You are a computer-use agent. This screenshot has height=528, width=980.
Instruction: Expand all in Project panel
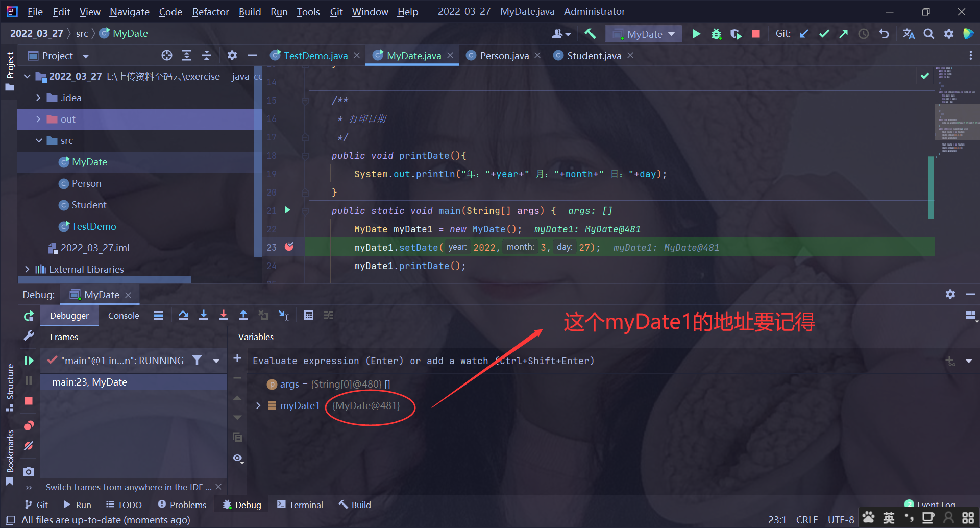point(187,55)
